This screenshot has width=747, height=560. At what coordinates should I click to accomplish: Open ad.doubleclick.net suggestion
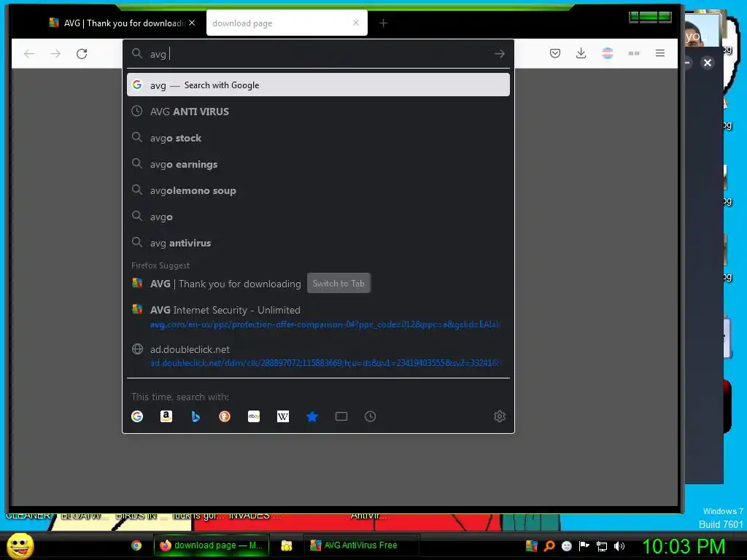pos(318,356)
